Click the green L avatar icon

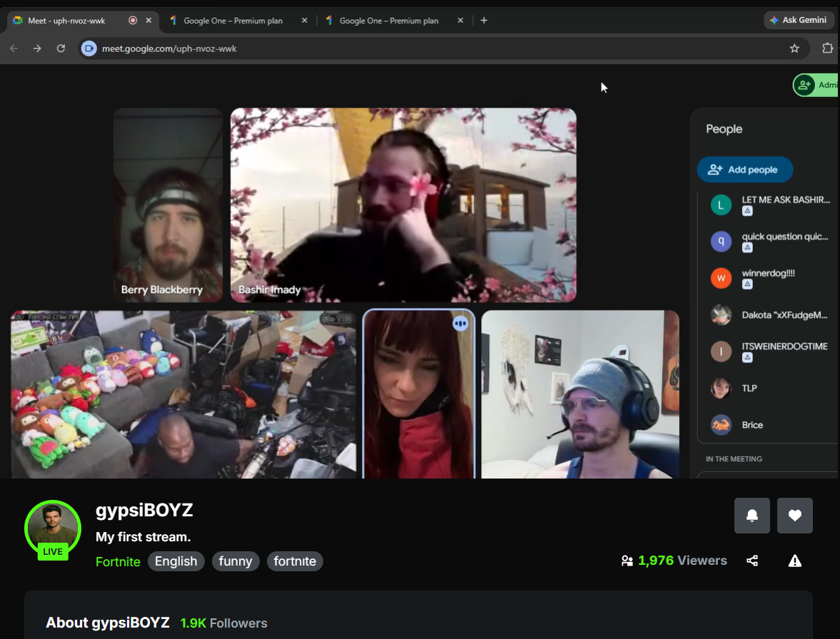click(x=721, y=205)
